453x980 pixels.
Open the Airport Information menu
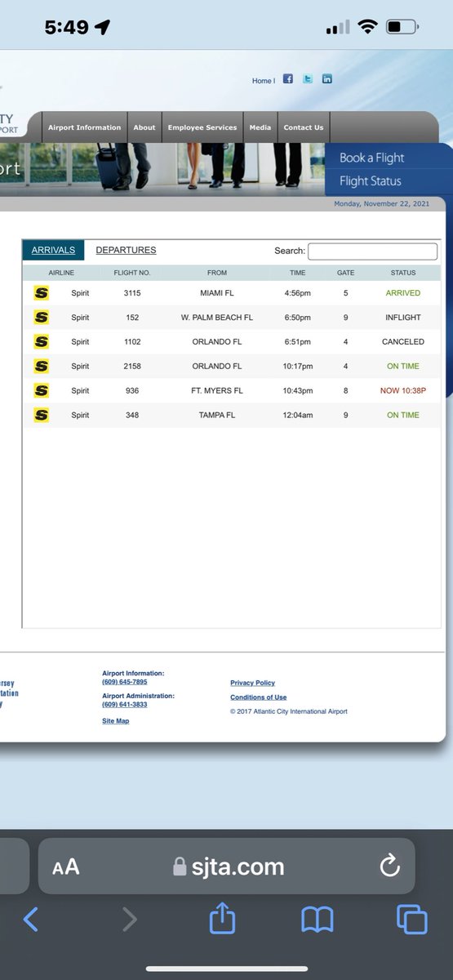coord(84,127)
